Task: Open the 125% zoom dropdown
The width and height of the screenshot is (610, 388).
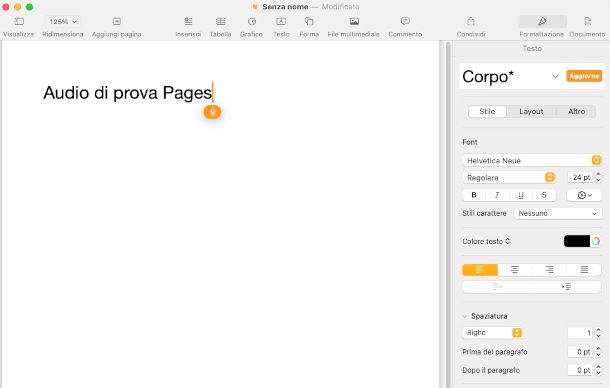Action: [x=63, y=22]
